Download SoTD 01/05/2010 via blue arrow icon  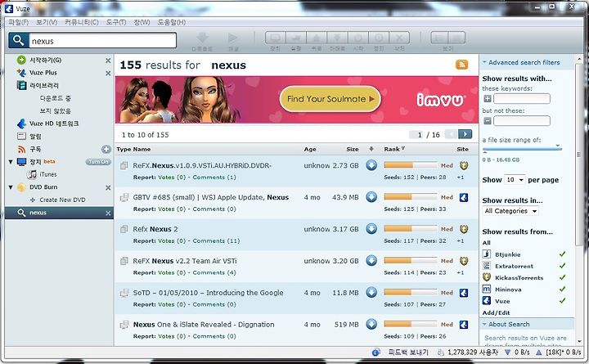[x=371, y=292]
